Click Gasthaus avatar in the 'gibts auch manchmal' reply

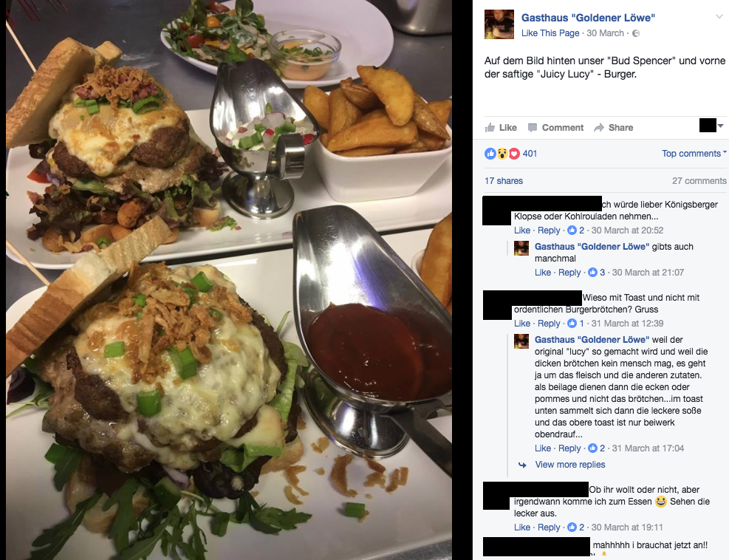point(521,248)
